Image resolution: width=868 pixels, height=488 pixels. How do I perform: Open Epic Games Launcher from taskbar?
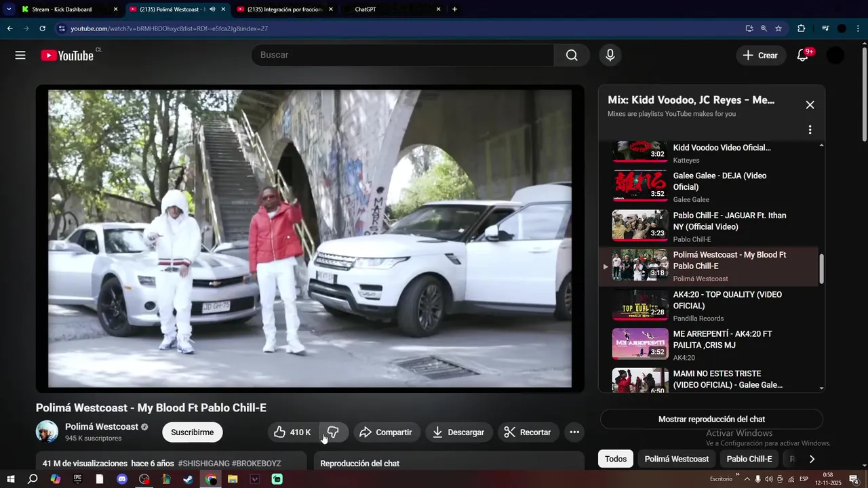coord(77,479)
